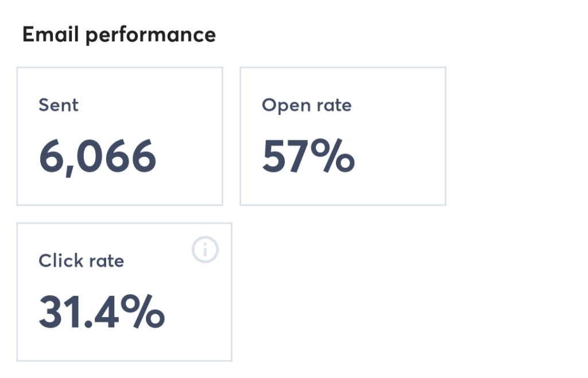Viewport: 588px width, 378px height.
Task: Click the "Sent" label
Action: (58, 105)
